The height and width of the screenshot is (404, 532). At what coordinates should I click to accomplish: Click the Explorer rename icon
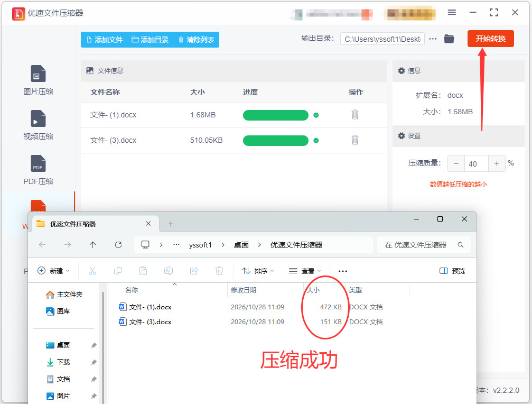pyautogui.click(x=169, y=271)
